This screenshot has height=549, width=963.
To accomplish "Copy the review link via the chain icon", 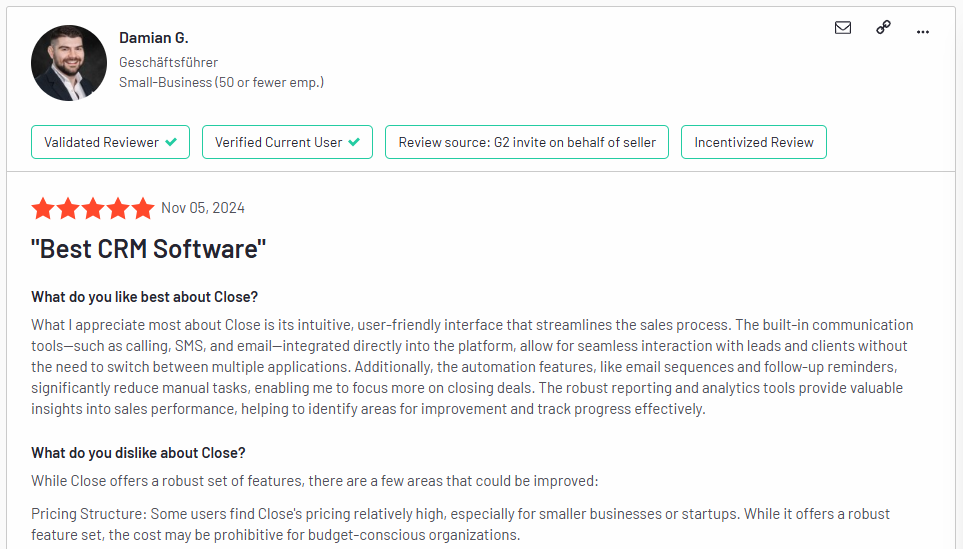I will point(883,27).
